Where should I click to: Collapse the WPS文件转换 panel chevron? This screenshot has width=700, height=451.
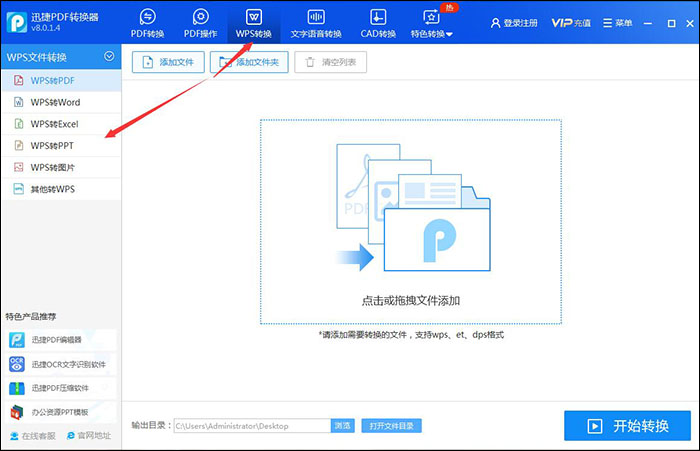pos(109,56)
